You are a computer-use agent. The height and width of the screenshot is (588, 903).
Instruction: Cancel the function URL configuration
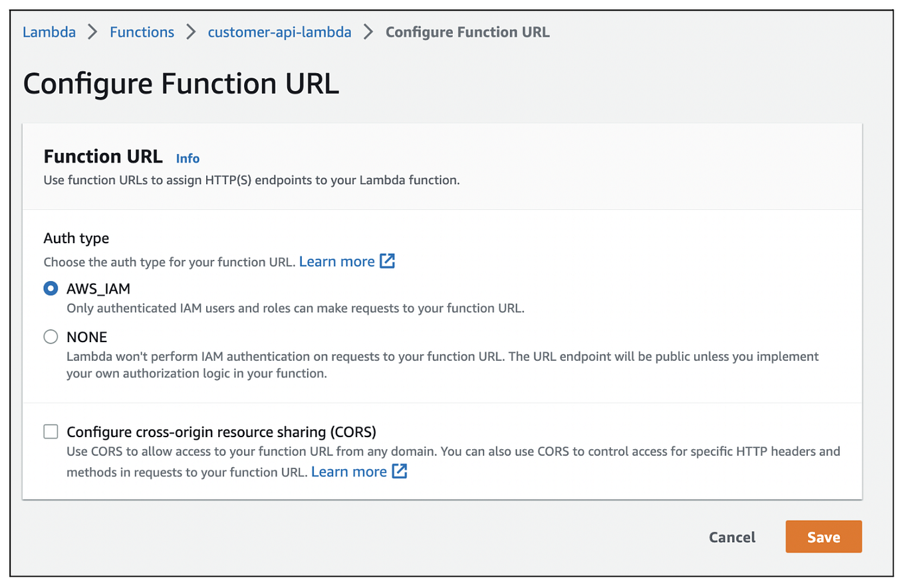(732, 537)
